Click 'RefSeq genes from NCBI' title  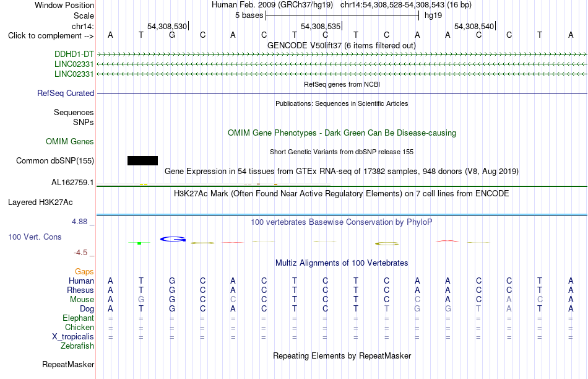342,84
